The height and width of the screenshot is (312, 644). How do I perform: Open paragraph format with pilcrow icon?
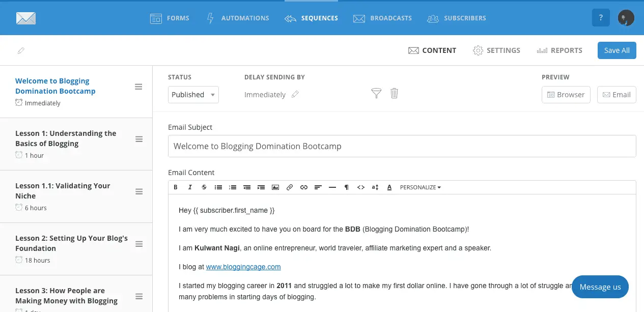(347, 187)
